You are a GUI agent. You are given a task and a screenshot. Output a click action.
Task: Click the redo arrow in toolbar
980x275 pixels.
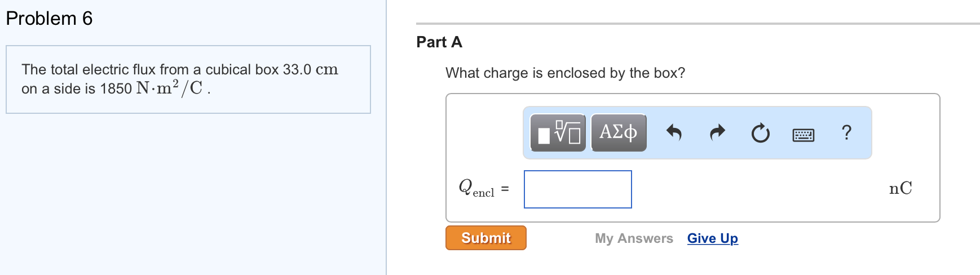pyautogui.click(x=717, y=133)
